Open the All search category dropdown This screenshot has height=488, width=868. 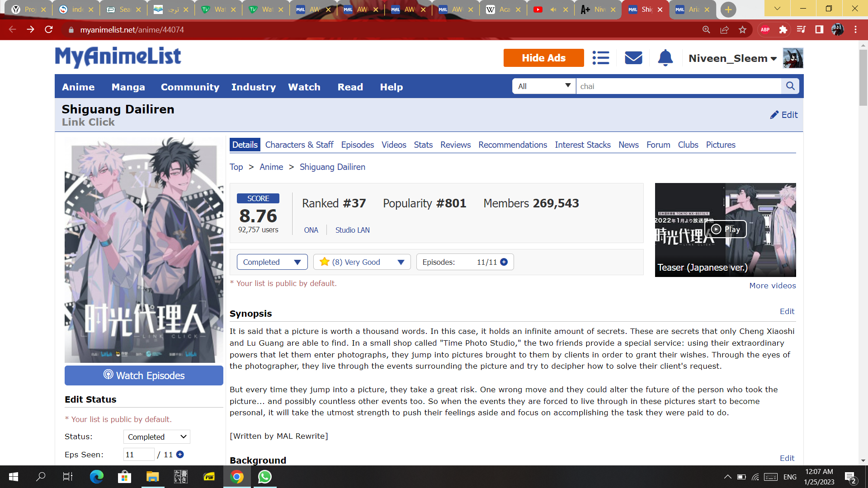544,86
